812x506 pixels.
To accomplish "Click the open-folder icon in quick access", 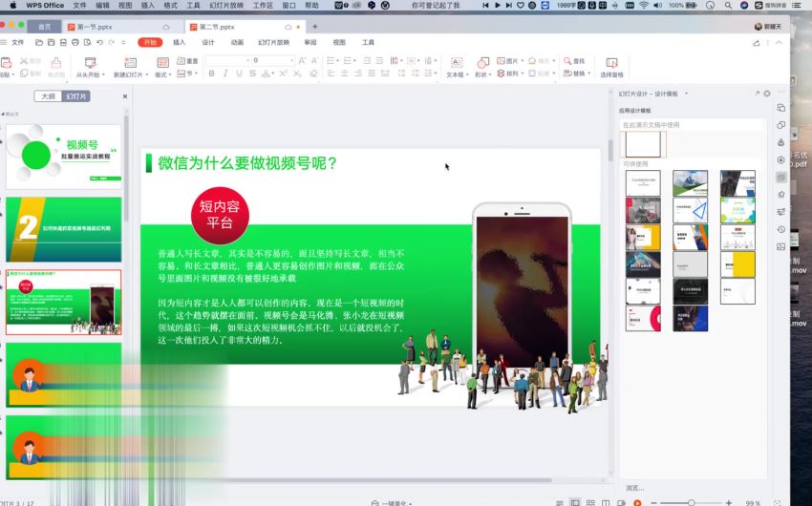I will [39, 42].
